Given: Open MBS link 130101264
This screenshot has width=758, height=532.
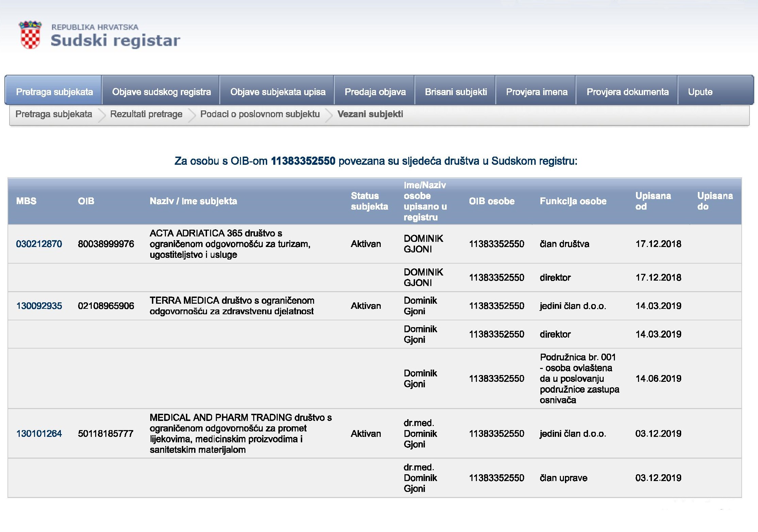Looking at the screenshot, I should pyautogui.click(x=39, y=433).
